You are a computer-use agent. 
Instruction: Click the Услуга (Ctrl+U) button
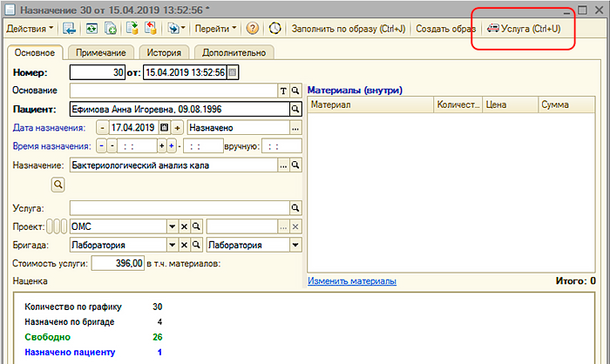523,29
